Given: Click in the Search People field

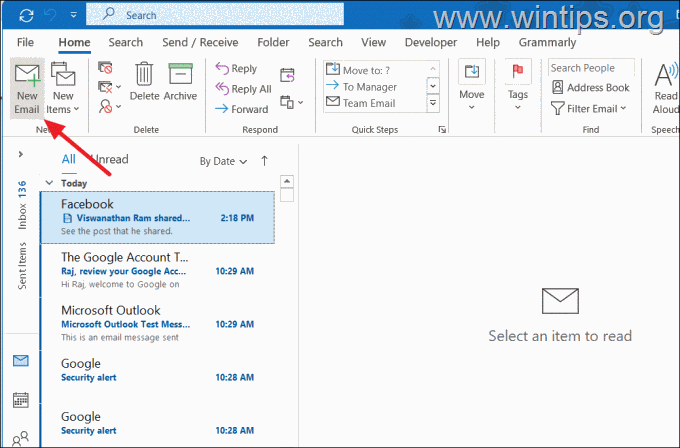Looking at the screenshot, I should pyautogui.click(x=591, y=68).
